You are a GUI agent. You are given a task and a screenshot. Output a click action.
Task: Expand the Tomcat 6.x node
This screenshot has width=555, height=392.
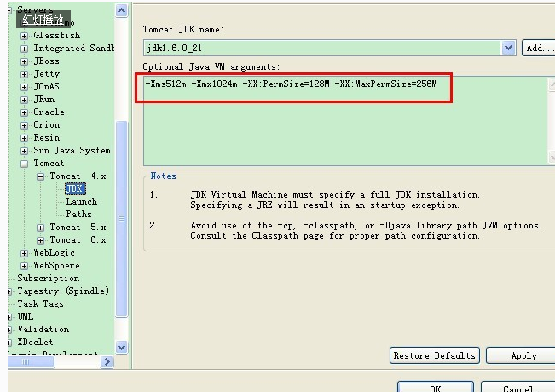click(40, 240)
